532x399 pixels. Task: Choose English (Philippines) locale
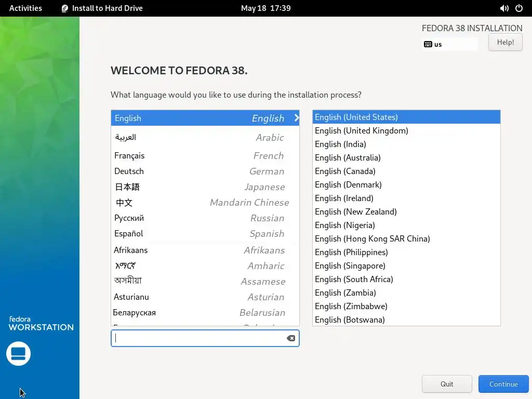click(406, 252)
